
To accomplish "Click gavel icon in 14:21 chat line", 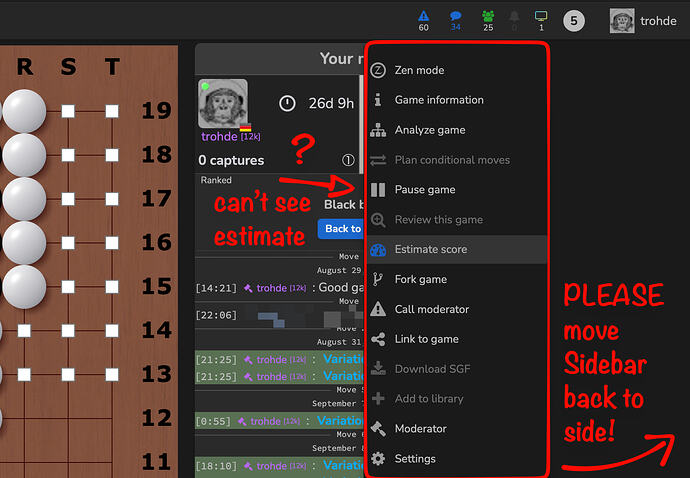I will click(x=249, y=288).
